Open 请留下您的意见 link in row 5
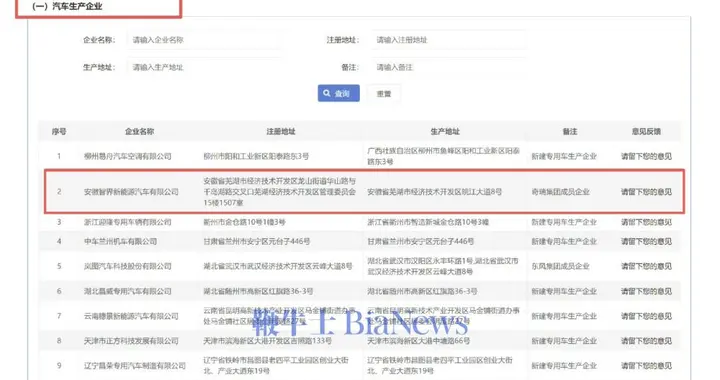 pos(646,266)
